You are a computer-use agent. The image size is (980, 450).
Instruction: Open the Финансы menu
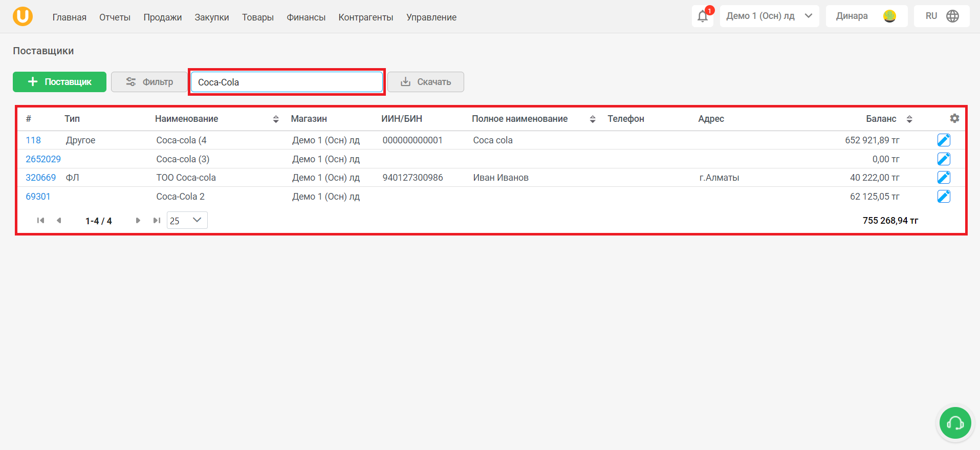pyautogui.click(x=306, y=17)
